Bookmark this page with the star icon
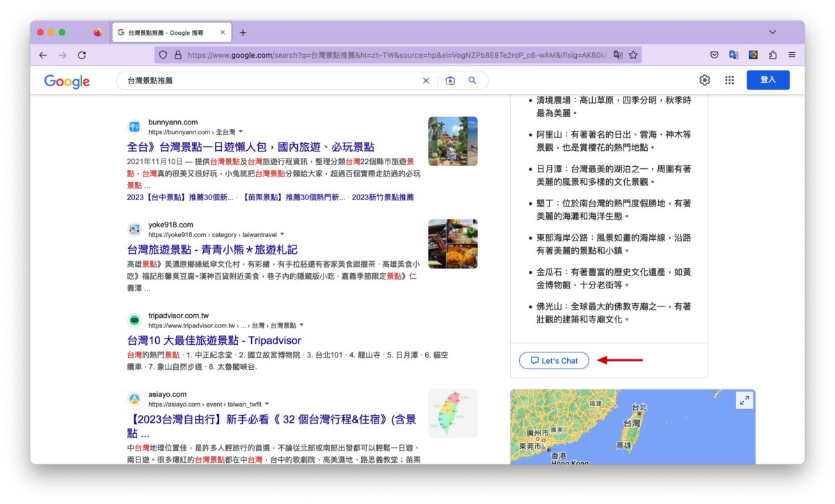 point(633,55)
